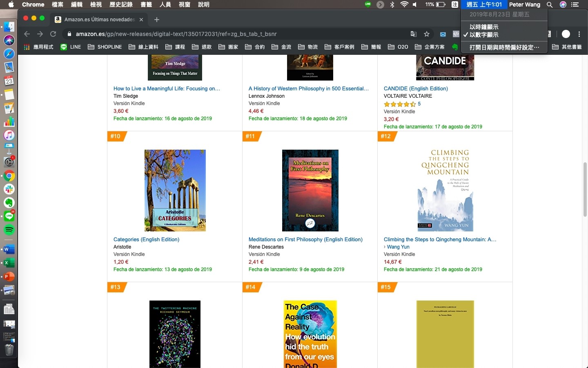The height and width of the screenshot is (368, 588).
Task: Open the Notification Center icon
Action: pyautogui.click(x=575, y=4)
